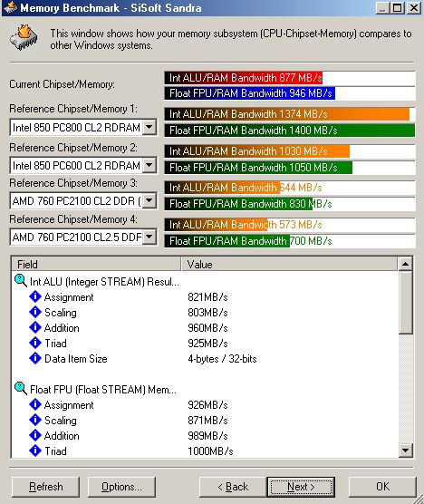The width and height of the screenshot is (424, 504).
Task: Open Reference Chipset/Memory 2 dropdown arrow
Action: coord(149,165)
